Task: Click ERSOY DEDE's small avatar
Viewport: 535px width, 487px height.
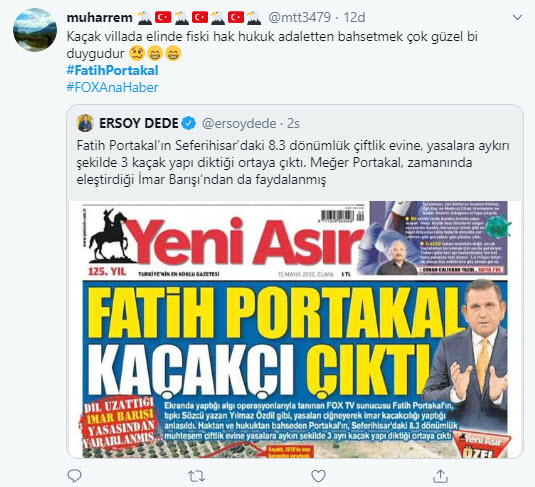Action: pyautogui.click(x=85, y=123)
